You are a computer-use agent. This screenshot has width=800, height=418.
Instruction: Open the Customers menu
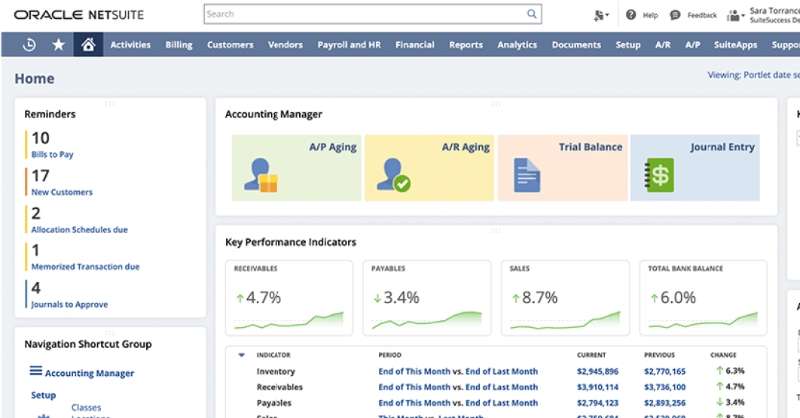(230, 45)
